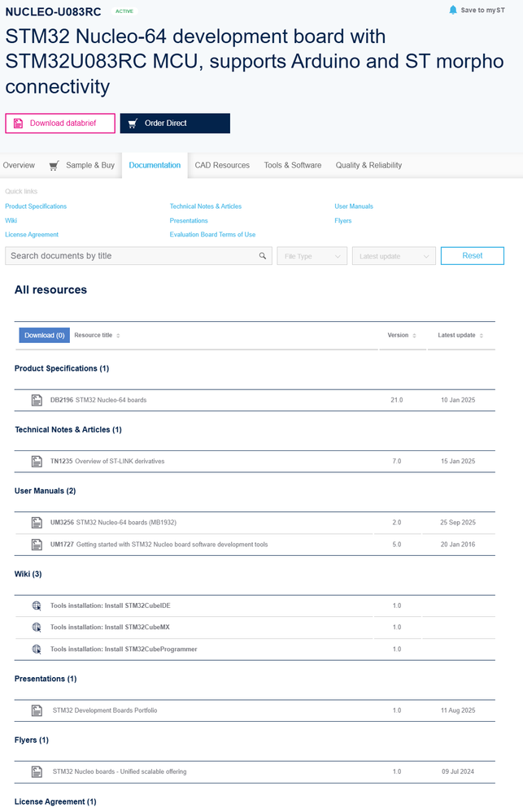Click the globe icon for Install STM32CubeIDE

[x=37, y=606]
